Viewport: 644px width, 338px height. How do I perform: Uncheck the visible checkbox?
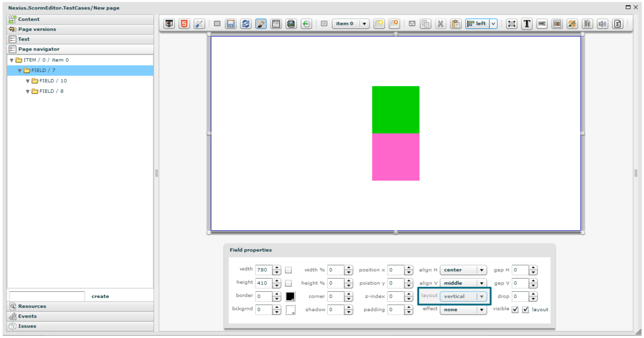click(x=515, y=310)
